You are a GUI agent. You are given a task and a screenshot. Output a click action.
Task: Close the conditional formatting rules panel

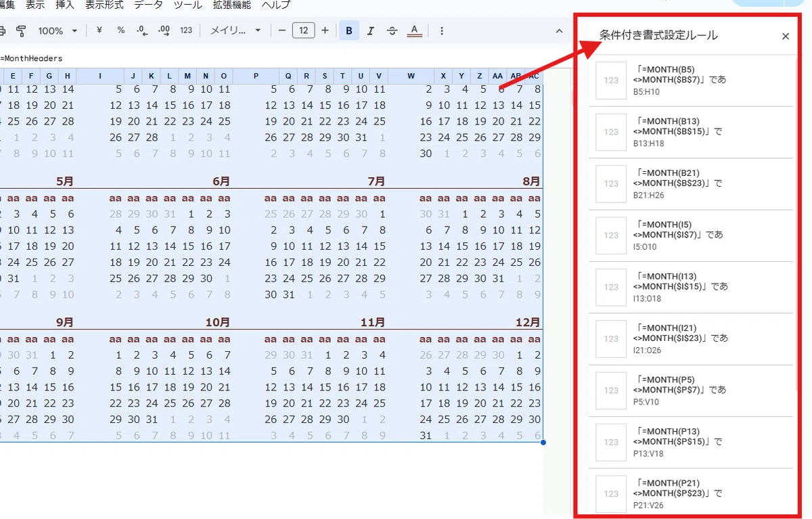(786, 37)
